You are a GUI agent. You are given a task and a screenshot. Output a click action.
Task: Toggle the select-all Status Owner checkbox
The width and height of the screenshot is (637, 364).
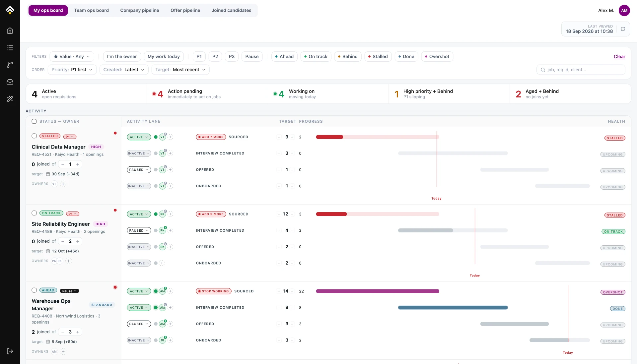34,121
